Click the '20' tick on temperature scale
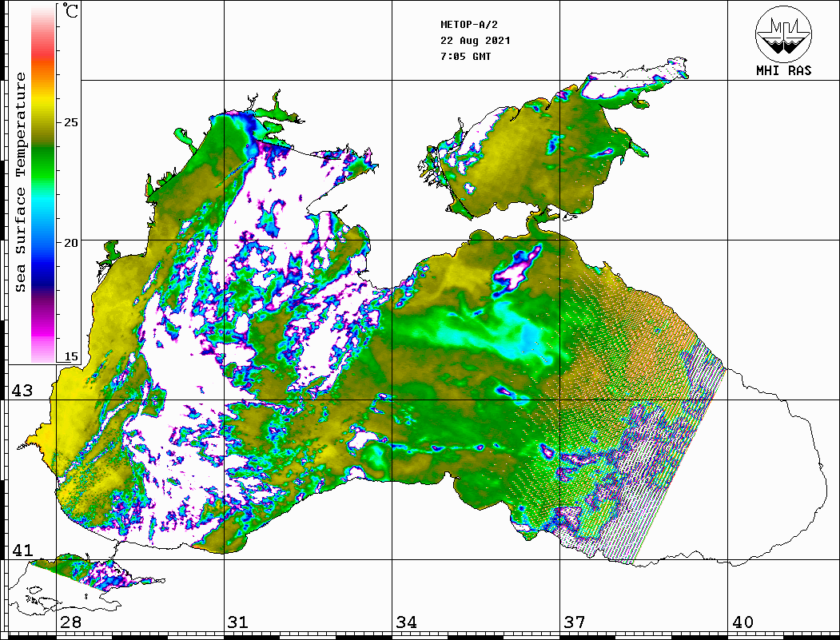The height and width of the screenshot is (640, 840). click(70, 243)
